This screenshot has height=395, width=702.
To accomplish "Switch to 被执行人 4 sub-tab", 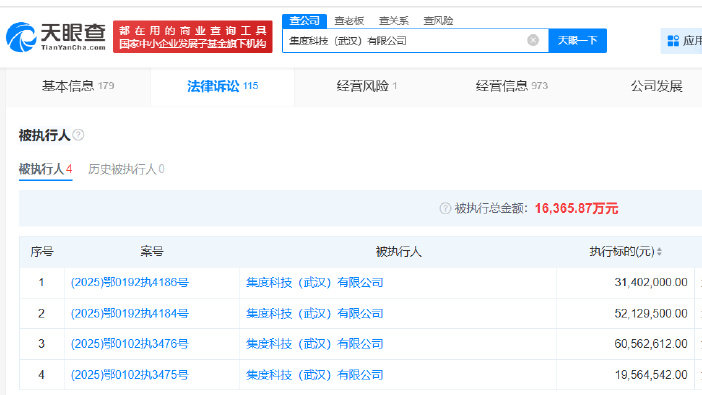I will (45, 169).
